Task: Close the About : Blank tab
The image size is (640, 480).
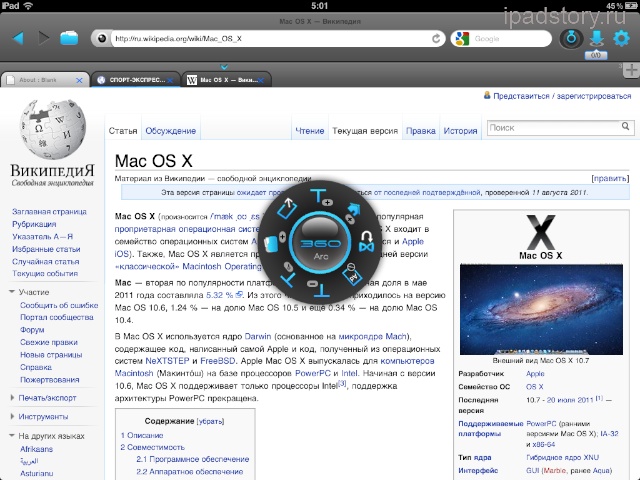Action: (x=80, y=80)
